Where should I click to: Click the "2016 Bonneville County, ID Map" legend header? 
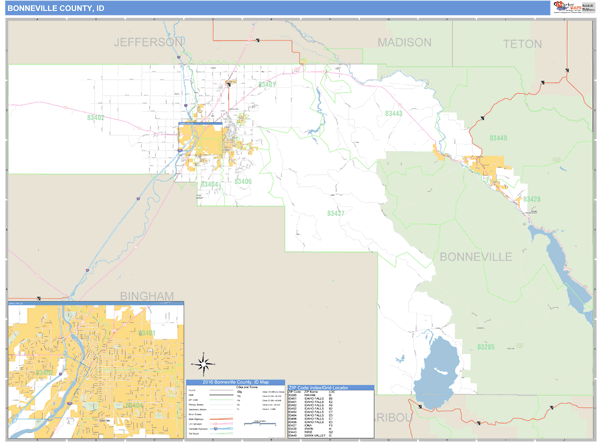[x=236, y=382]
